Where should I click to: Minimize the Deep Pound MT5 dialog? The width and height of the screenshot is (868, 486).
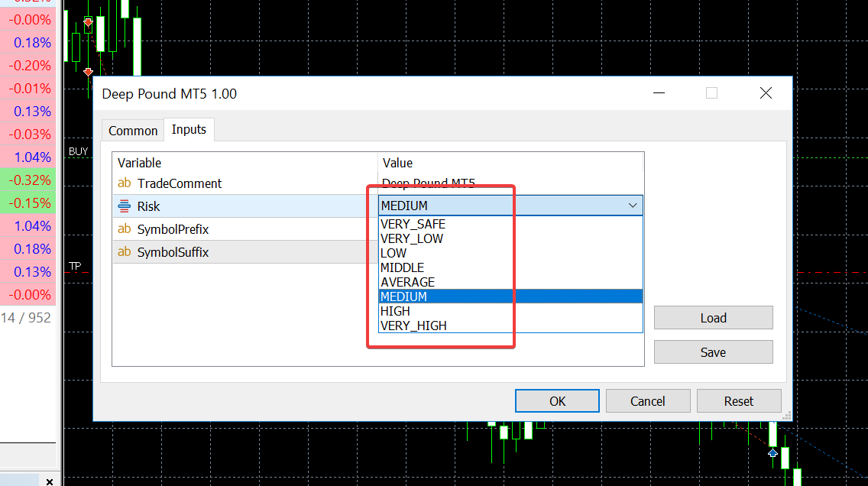[659, 93]
